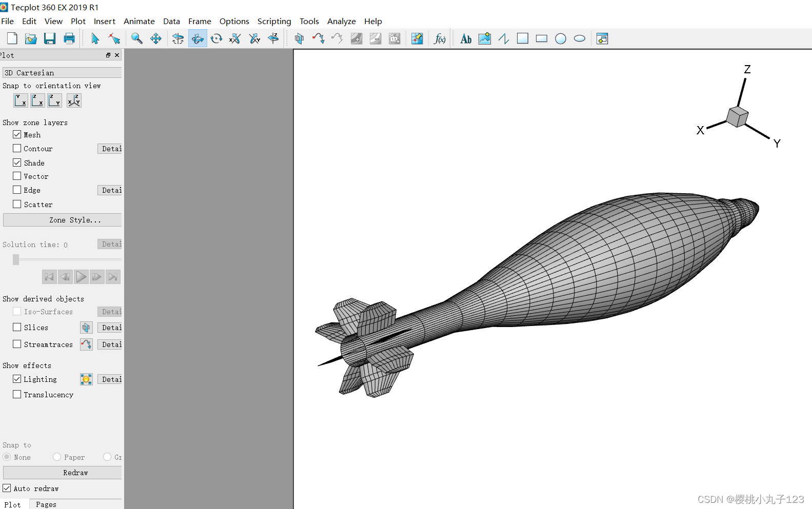Click the Zone Style... button

(x=63, y=220)
